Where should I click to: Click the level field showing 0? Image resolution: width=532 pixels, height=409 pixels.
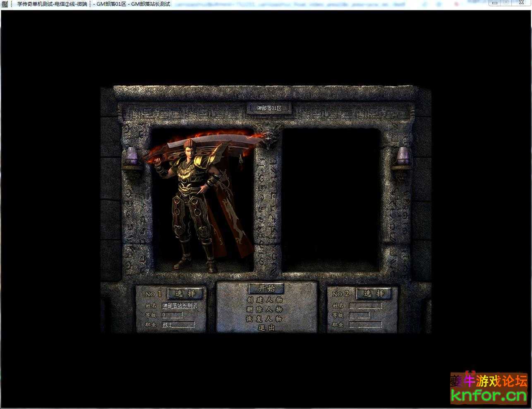click(x=172, y=315)
